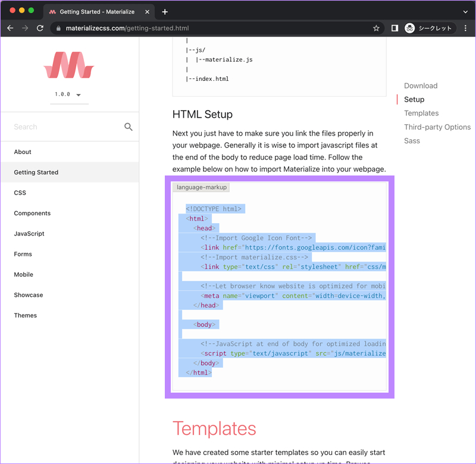Click the Materialize logo in the sidebar

69,65
